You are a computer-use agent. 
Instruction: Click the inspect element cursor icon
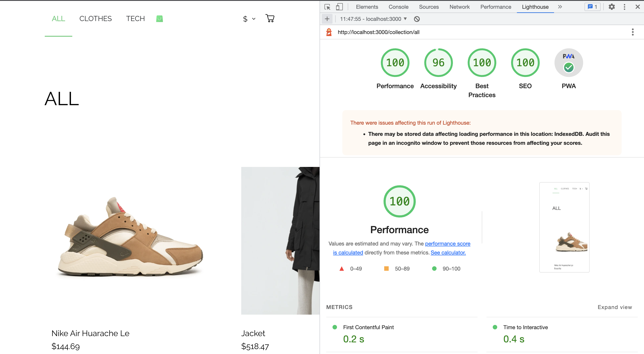click(x=327, y=7)
